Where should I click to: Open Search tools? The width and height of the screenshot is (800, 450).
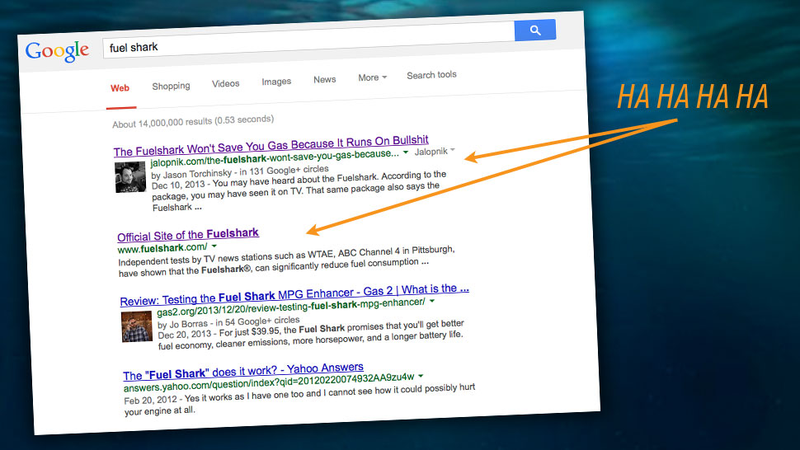[431, 75]
